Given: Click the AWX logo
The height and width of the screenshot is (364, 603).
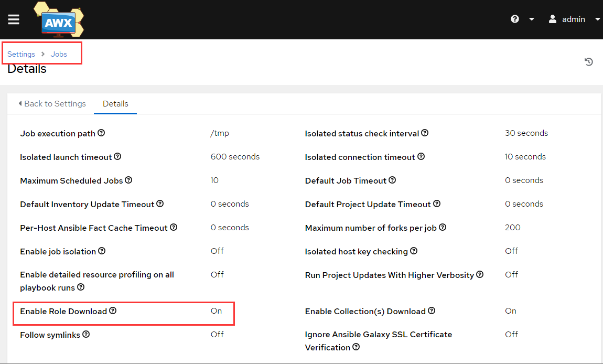Looking at the screenshot, I should pyautogui.click(x=59, y=19).
